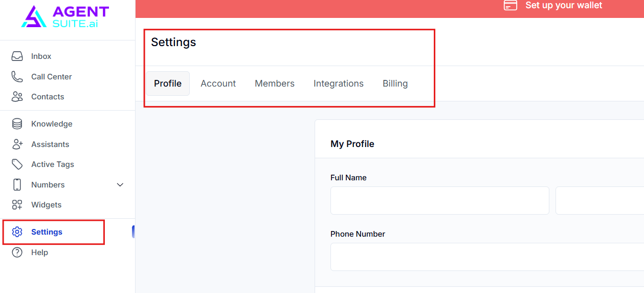Click the Settings gear icon
Screen dimensions: 644x293
click(17, 232)
